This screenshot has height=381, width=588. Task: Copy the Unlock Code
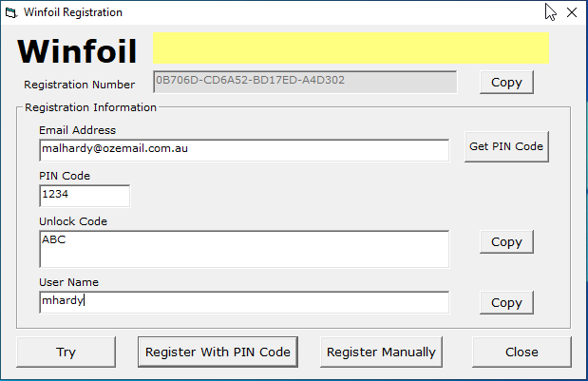[506, 242]
